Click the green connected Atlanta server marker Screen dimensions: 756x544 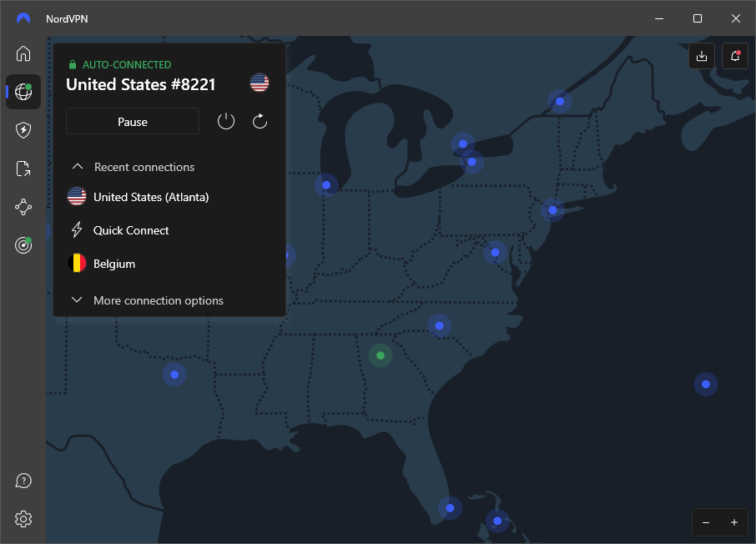(381, 355)
